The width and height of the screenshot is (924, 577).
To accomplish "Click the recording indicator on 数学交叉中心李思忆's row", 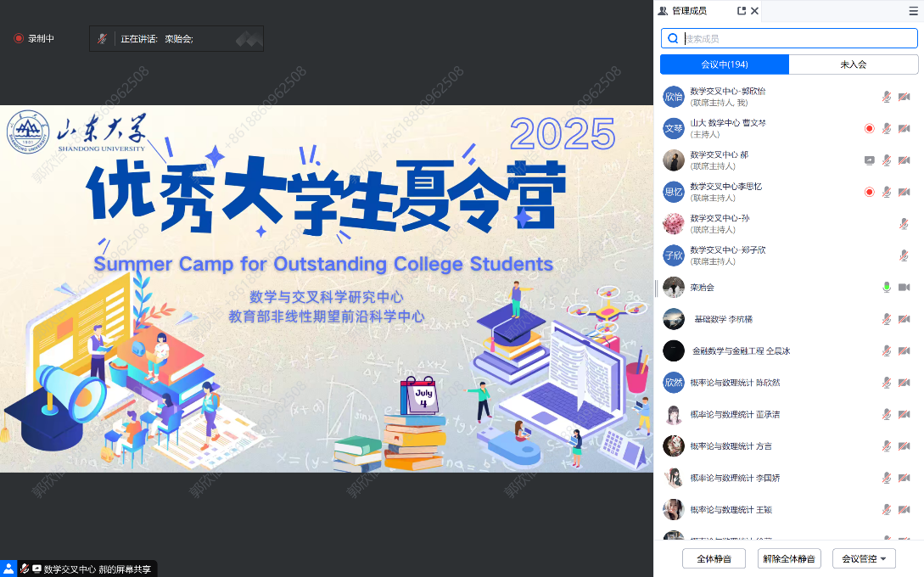I will tap(869, 192).
